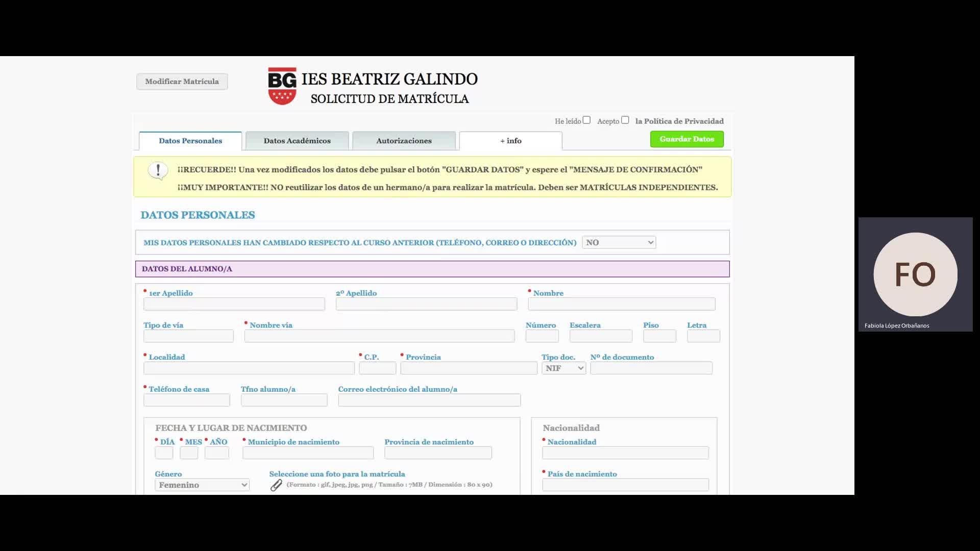This screenshot has height=551, width=980.
Task: Switch to the Datos Académicos tab
Action: click(297, 141)
